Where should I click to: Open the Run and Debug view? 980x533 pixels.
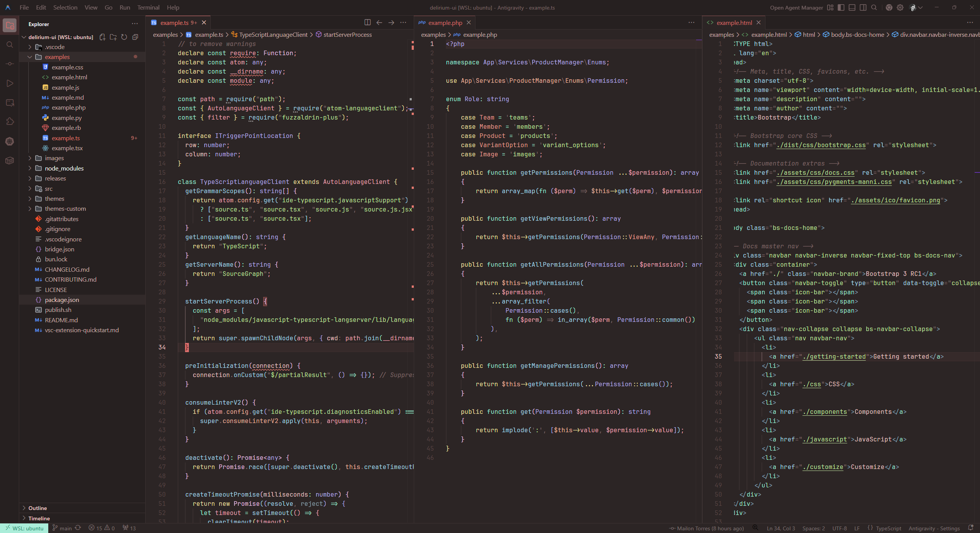pos(10,84)
